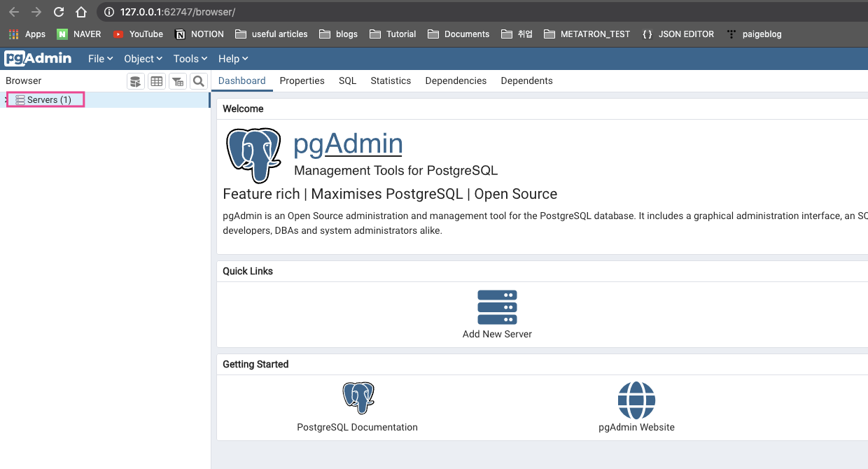The height and width of the screenshot is (469, 868).
Task: Click the browser back arrow
Action: (x=14, y=12)
